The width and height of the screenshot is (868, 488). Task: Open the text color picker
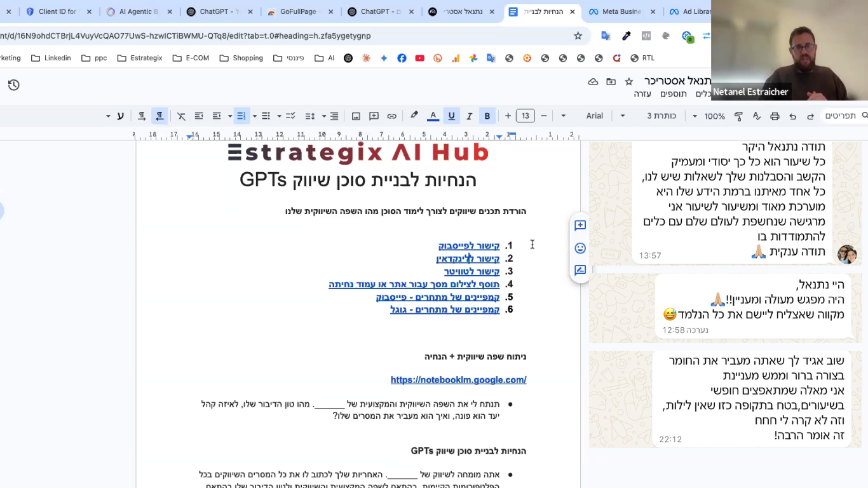click(433, 116)
